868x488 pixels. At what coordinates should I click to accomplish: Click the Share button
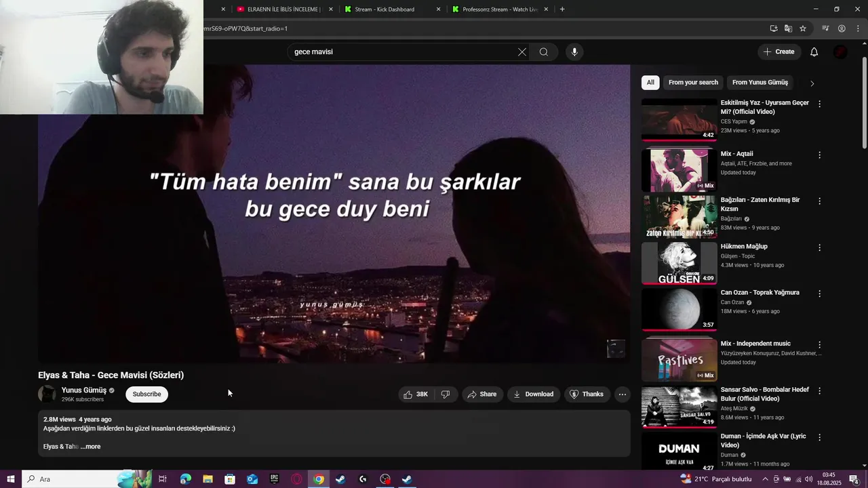tap(482, 394)
